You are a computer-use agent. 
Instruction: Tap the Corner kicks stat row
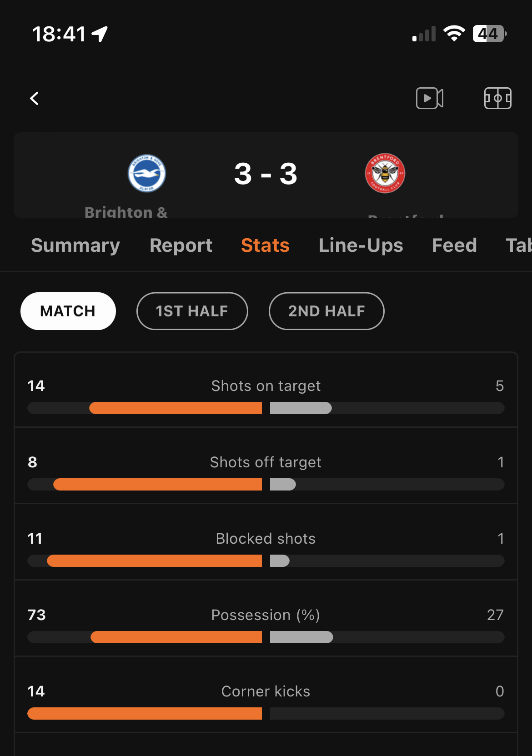pyautogui.click(x=266, y=695)
